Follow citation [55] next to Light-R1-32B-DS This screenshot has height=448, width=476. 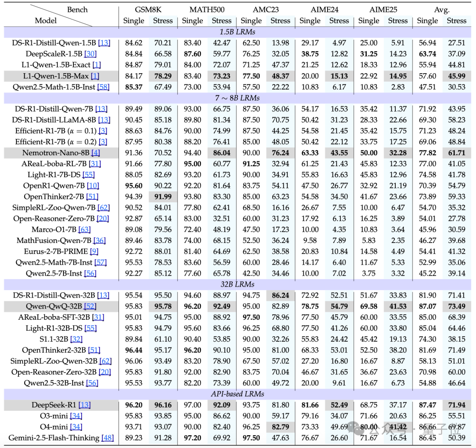click(90, 328)
